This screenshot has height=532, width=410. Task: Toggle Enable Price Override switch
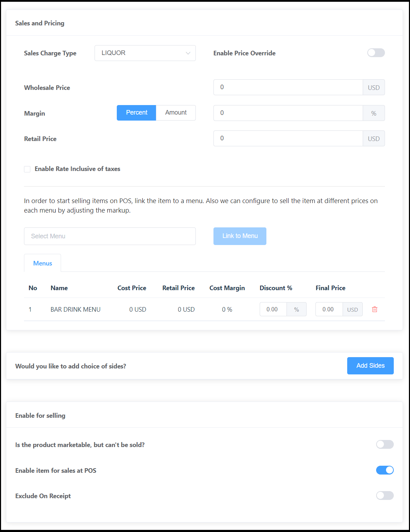coord(376,53)
